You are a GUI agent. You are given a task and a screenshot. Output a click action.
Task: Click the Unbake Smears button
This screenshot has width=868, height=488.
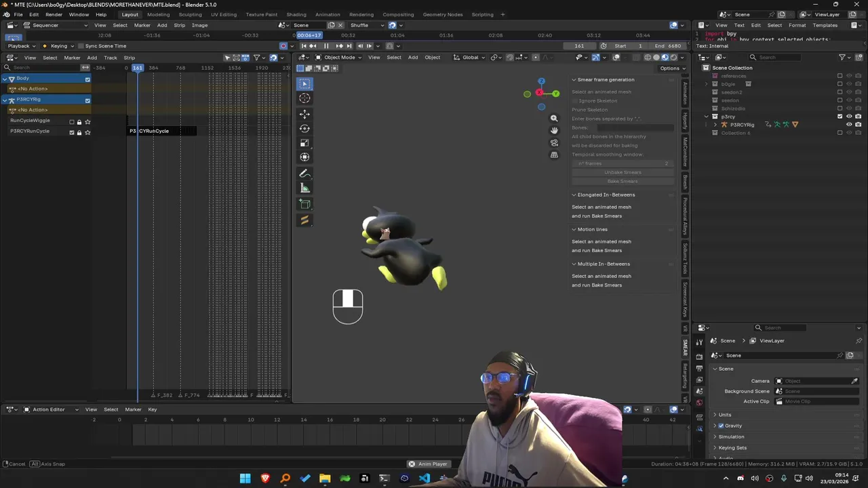[623, 172]
